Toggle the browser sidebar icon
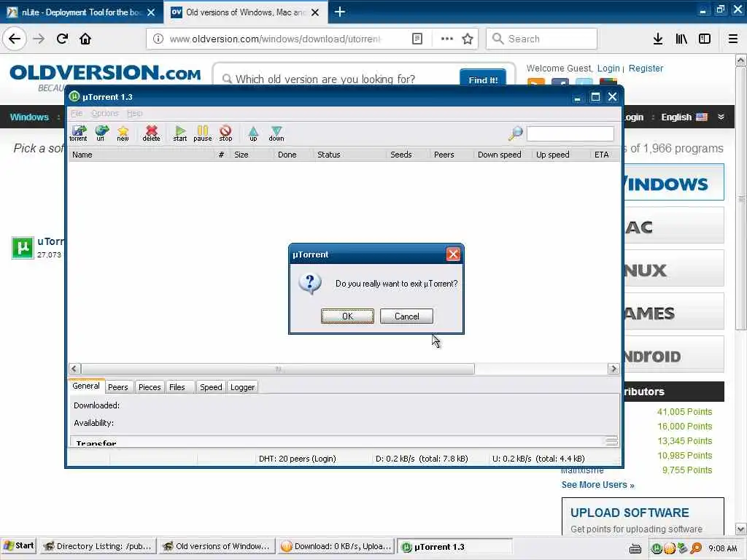 click(x=705, y=39)
